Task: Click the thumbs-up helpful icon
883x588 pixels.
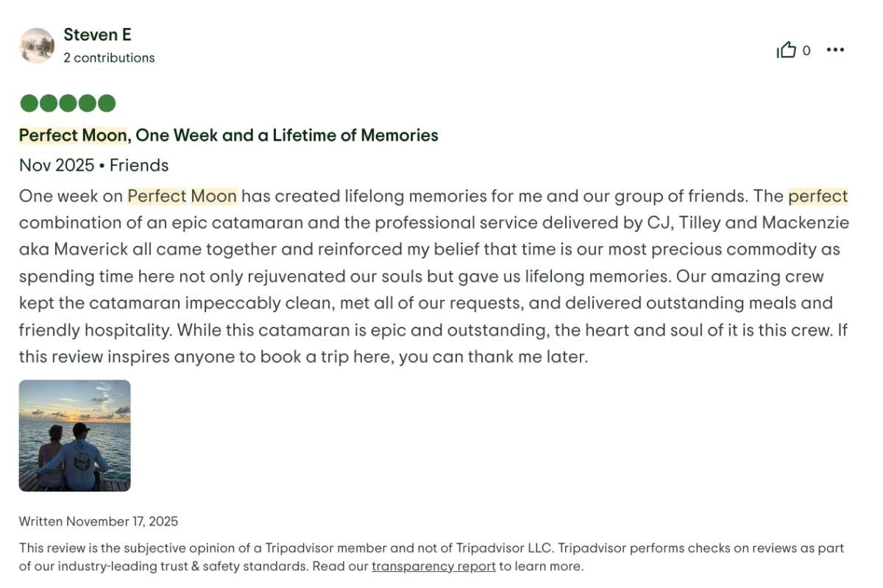Action: point(787,50)
